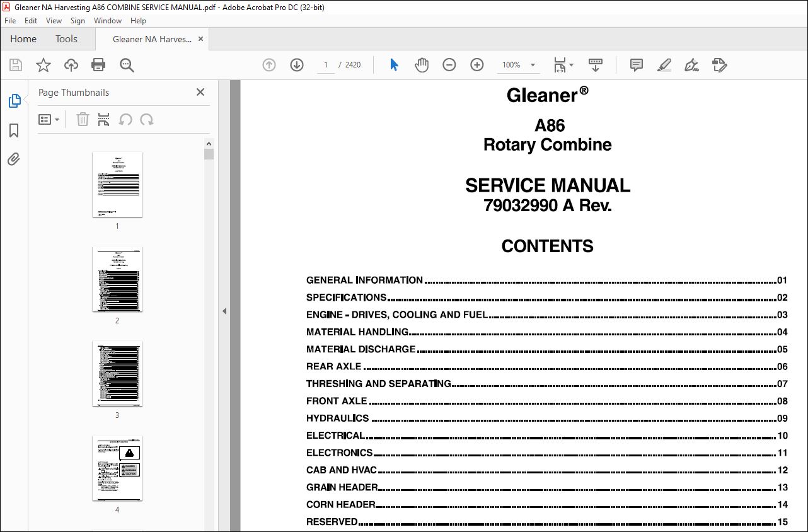Open the Page Thumbnails sidebar icon
This screenshot has height=532, width=808.
click(x=14, y=100)
